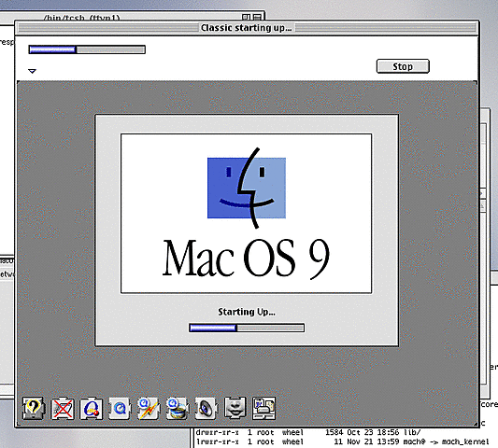This screenshot has height=448, width=498.
Task: Click the computers file sharing extension icon
Action: point(263,409)
